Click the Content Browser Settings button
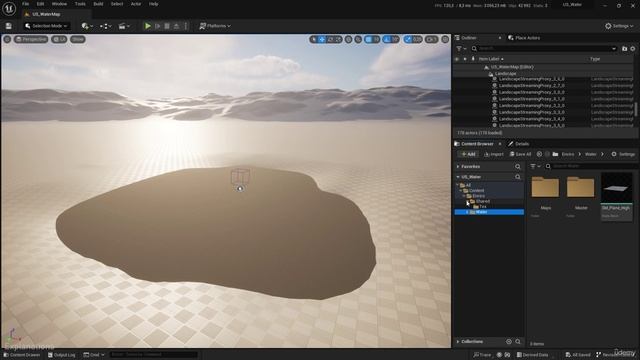This screenshot has height=360, width=640. 623,154
